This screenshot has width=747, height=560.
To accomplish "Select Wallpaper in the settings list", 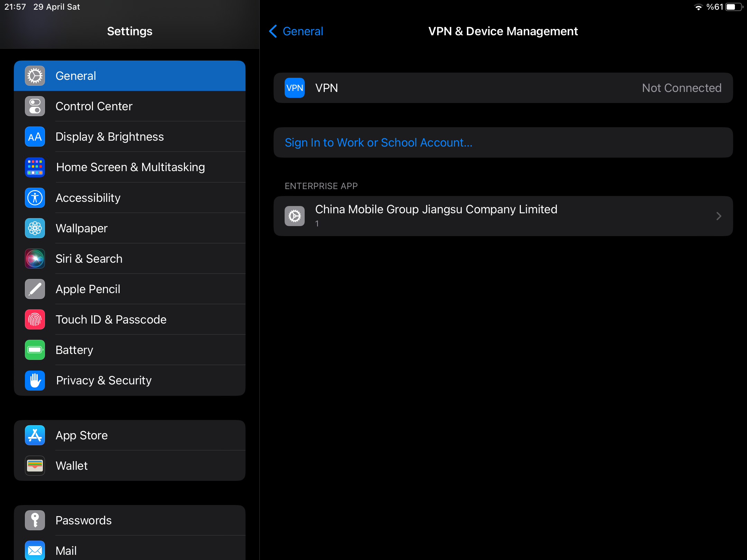I will (x=82, y=228).
